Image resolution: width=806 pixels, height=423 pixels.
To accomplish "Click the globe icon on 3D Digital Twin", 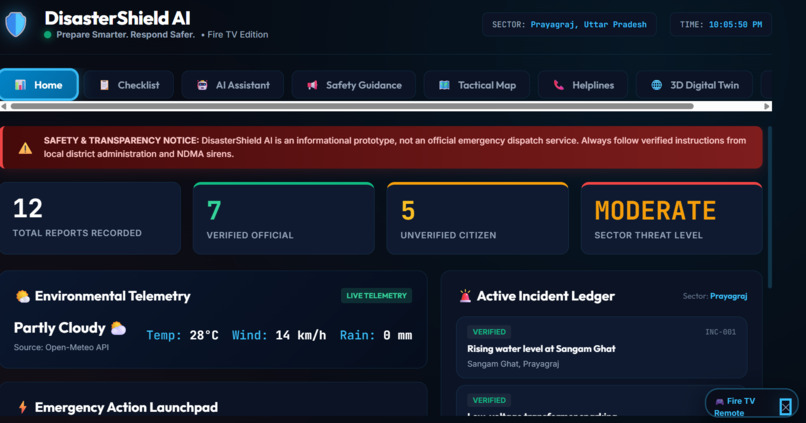I will pos(656,85).
